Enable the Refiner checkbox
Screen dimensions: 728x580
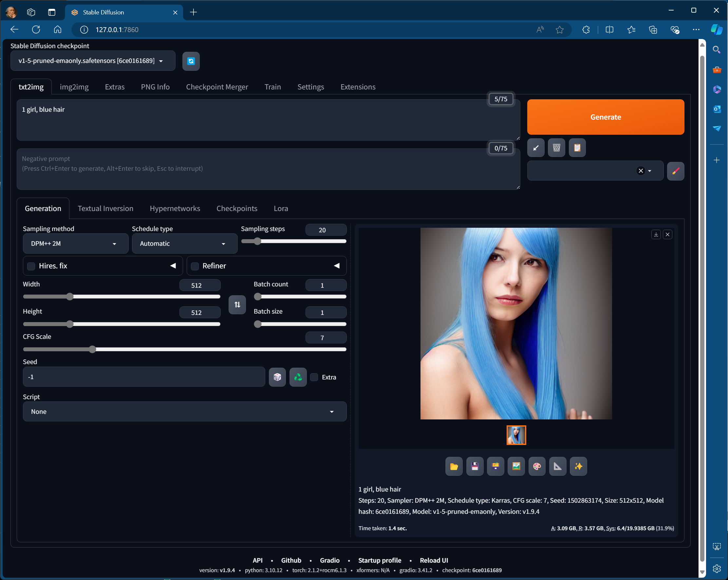pos(195,266)
